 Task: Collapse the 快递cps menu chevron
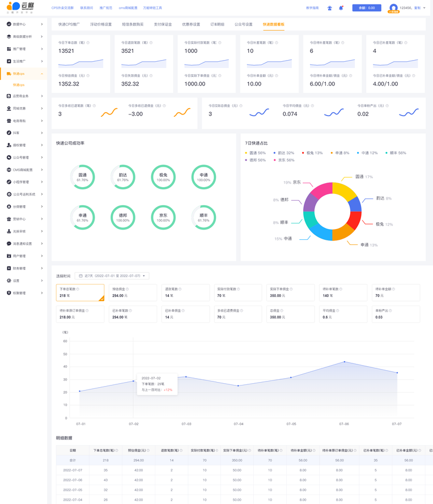point(42,74)
